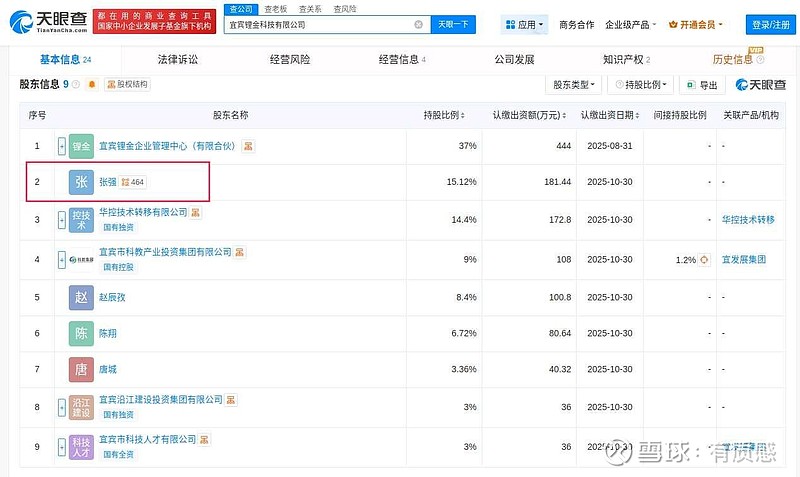This screenshot has height=477, width=800.
Task: Open the 持股比例 filter dropdown
Action: [641, 85]
